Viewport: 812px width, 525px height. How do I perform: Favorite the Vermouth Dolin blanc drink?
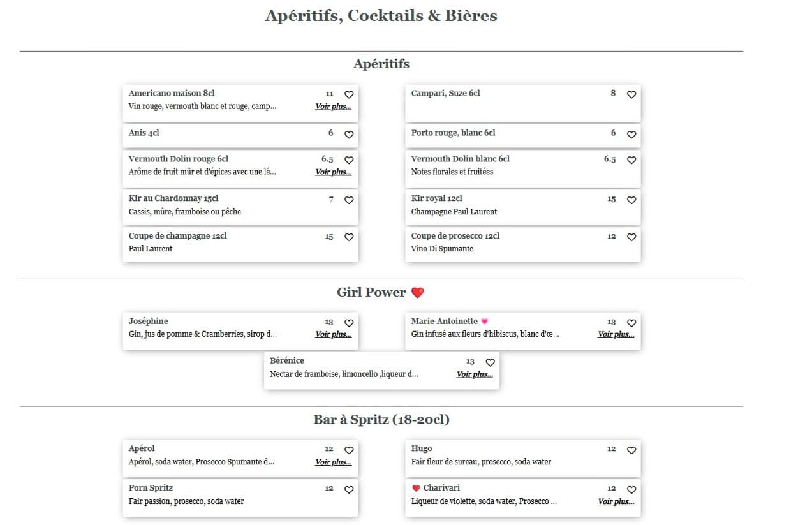click(x=631, y=159)
